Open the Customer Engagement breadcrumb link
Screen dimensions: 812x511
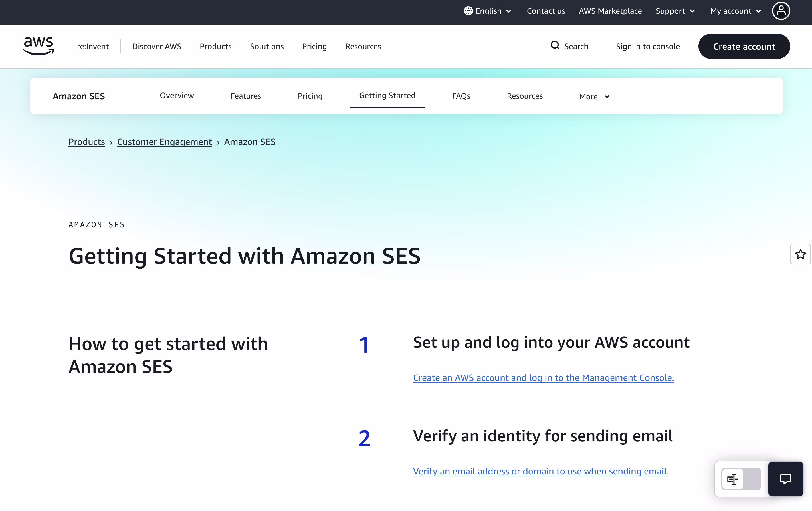point(164,142)
